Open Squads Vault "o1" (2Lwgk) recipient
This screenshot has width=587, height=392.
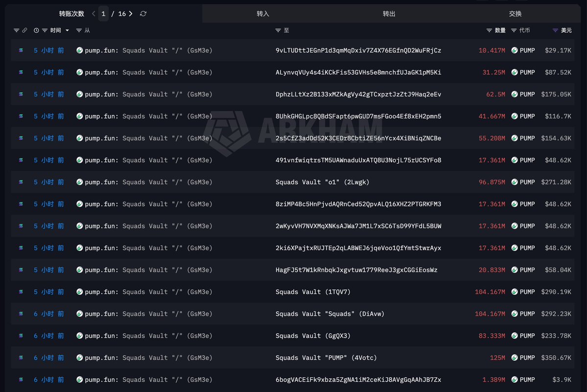(x=322, y=182)
